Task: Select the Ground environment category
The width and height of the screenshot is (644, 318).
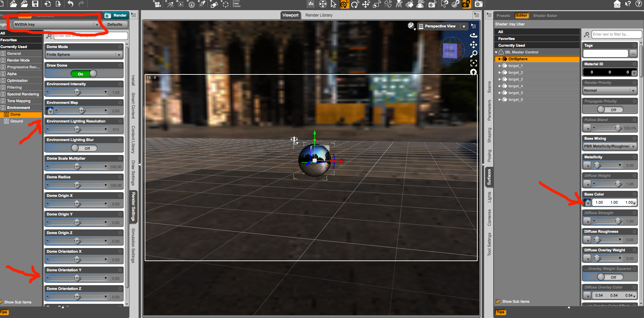Action: [21, 121]
